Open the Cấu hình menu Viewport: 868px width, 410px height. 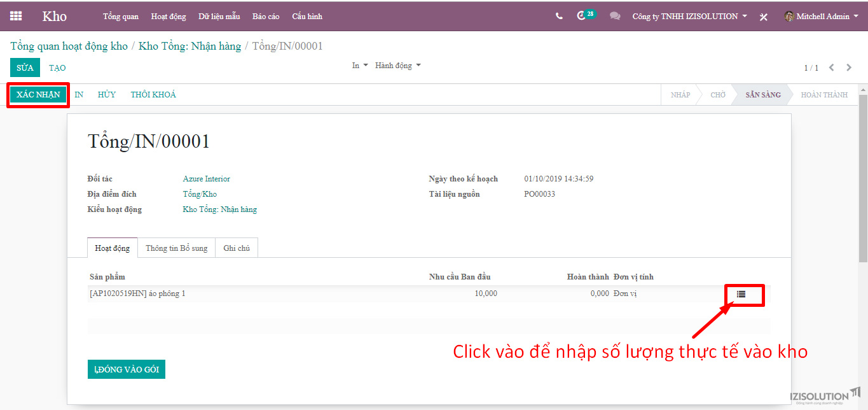[307, 16]
